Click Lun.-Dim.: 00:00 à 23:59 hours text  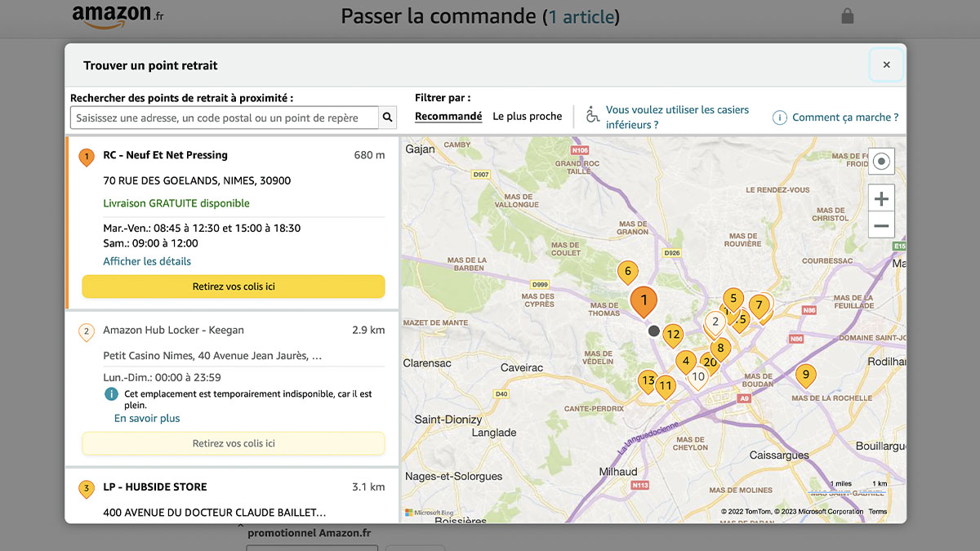click(x=162, y=377)
